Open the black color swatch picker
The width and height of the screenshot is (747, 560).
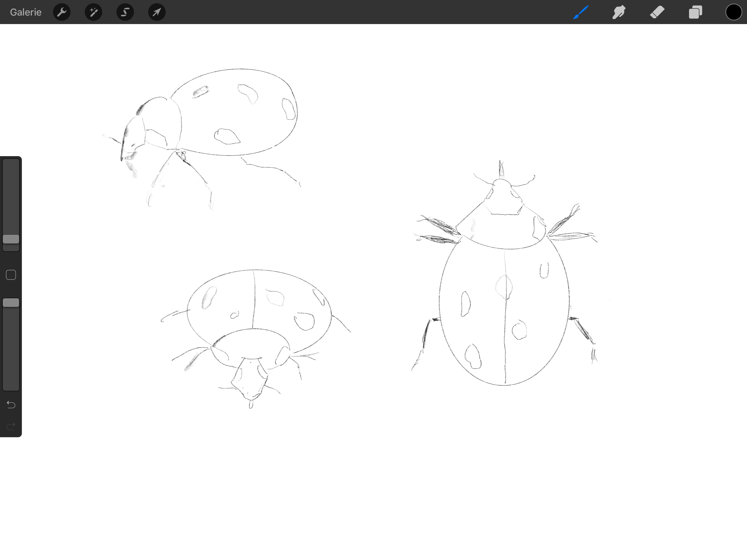[x=734, y=13]
